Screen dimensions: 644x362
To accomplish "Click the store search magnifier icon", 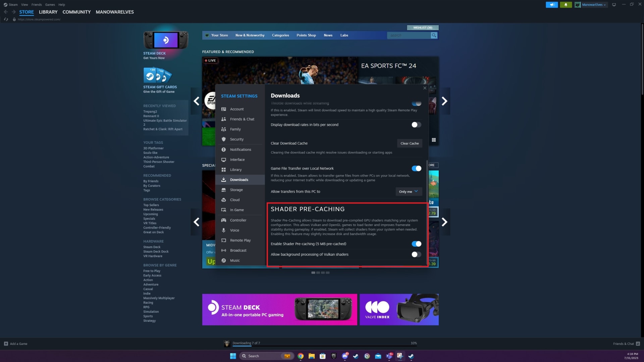I will 434,36.
